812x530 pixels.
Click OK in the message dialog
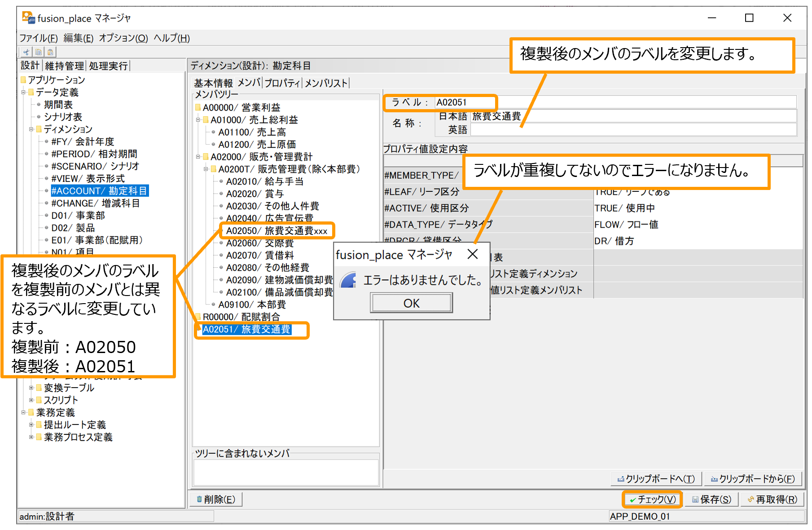tap(412, 303)
